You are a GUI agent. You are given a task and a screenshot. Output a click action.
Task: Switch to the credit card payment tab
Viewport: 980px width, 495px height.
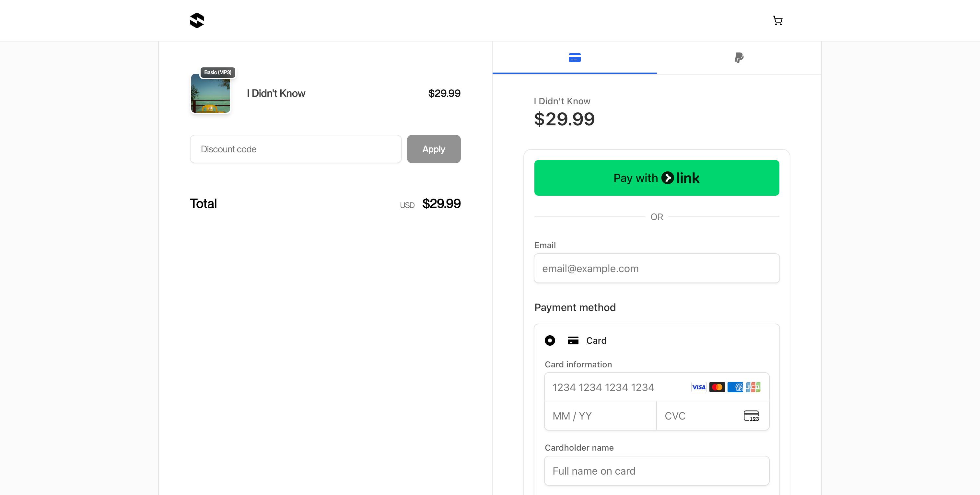pyautogui.click(x=575, y=58)
